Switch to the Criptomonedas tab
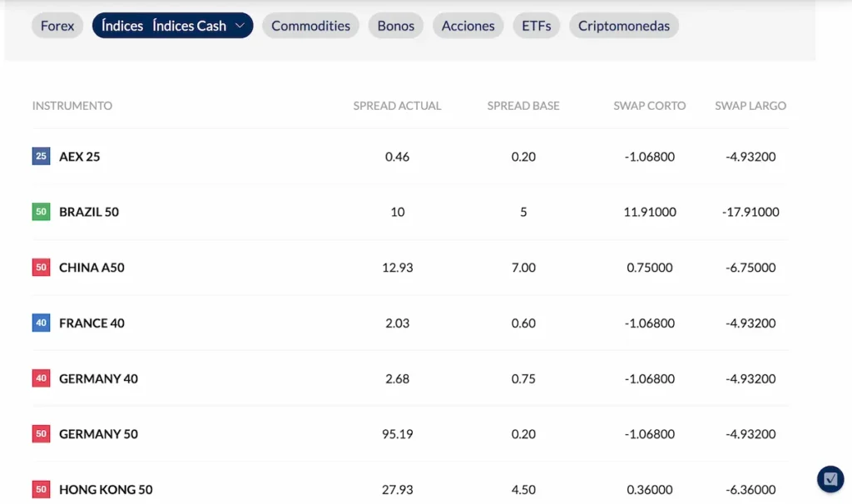The image size is (852, 504). 623,25
